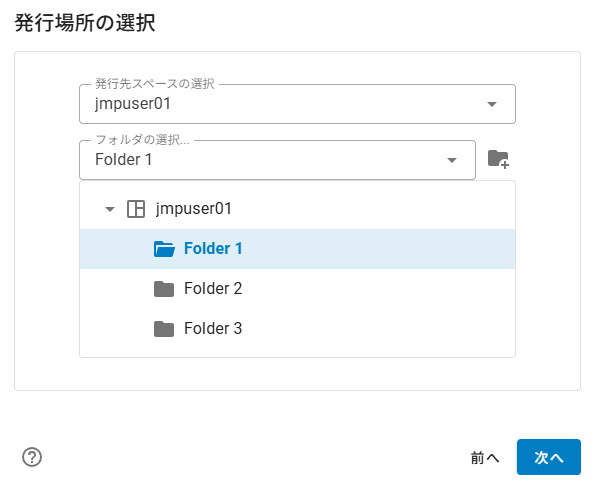
Task: Click the Folder 1 folder combo field
Action: [x=277, y=160]
